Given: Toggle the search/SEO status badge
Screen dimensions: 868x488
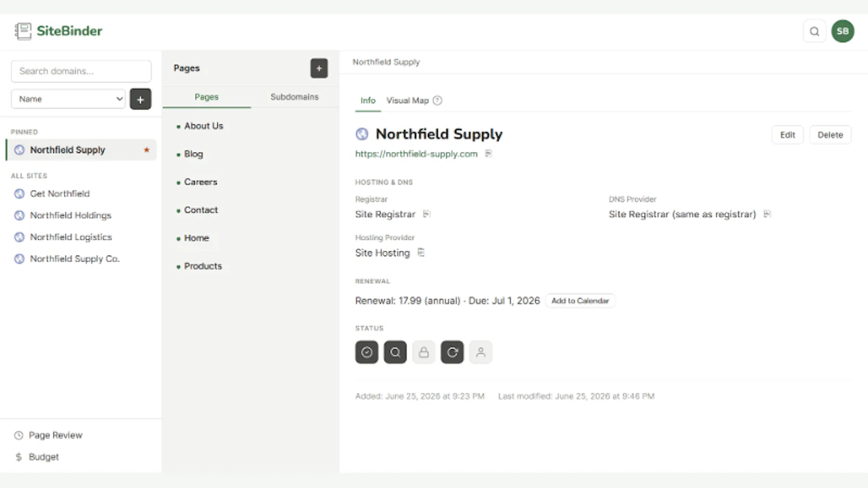Looking at the screenshot, I should click(395, 352).
